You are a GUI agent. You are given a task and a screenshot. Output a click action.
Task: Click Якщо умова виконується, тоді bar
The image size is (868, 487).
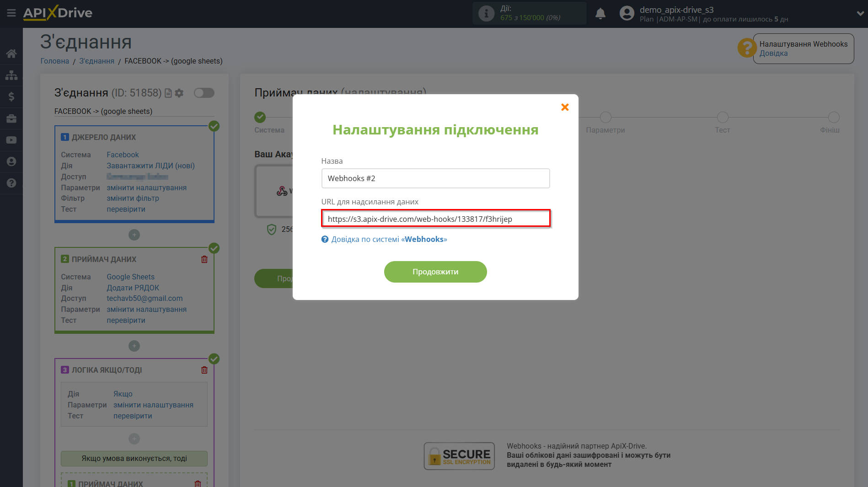(134, 458)
